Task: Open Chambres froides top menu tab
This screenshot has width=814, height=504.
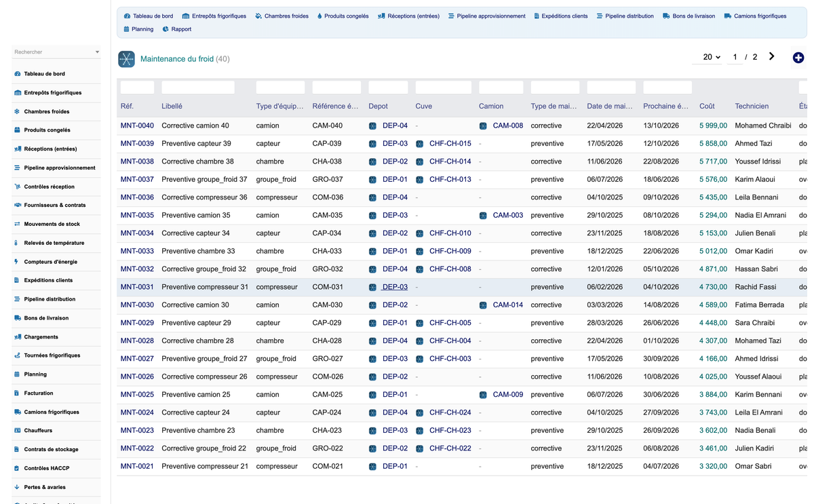Action: tap(282, 16)
